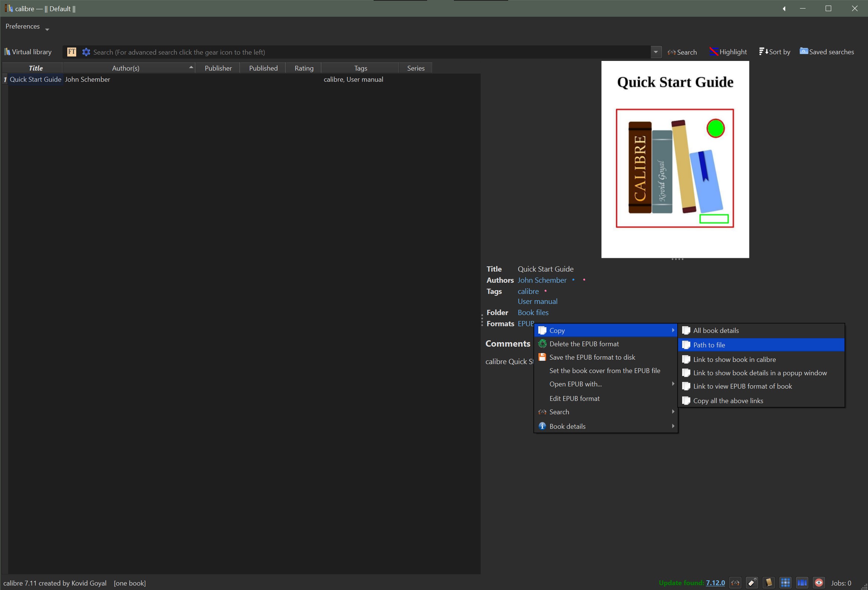Choose Delete the EPUB format
The height and width of the screenshot is (590, 868).
(584, 344)
